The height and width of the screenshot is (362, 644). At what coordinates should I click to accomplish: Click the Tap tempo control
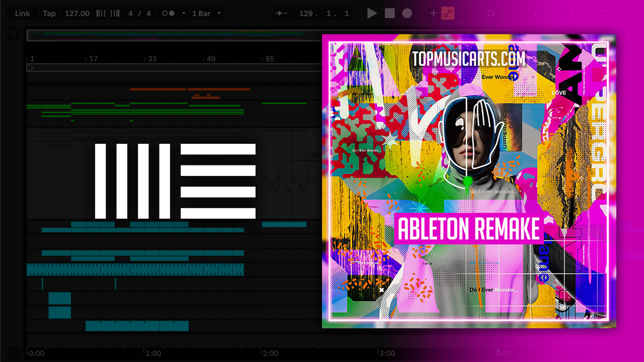49,13
